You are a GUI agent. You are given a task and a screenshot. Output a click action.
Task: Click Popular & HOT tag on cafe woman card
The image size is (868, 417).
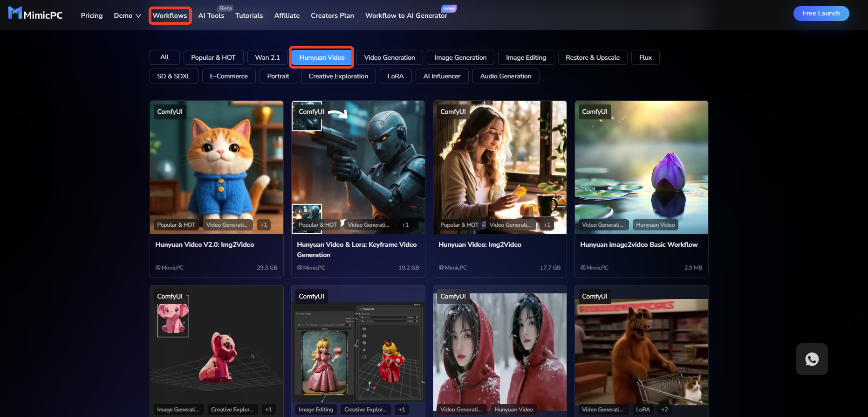click(459, 225)
